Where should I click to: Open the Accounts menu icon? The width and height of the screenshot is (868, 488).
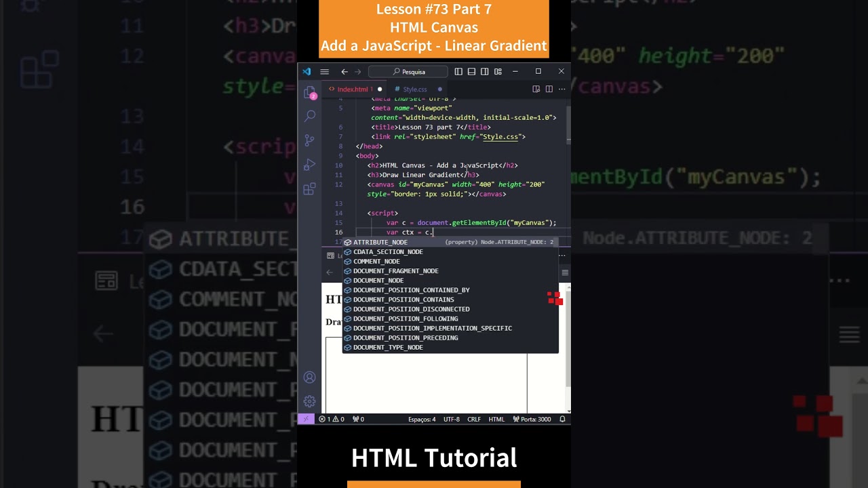click(x=309, y=378)
